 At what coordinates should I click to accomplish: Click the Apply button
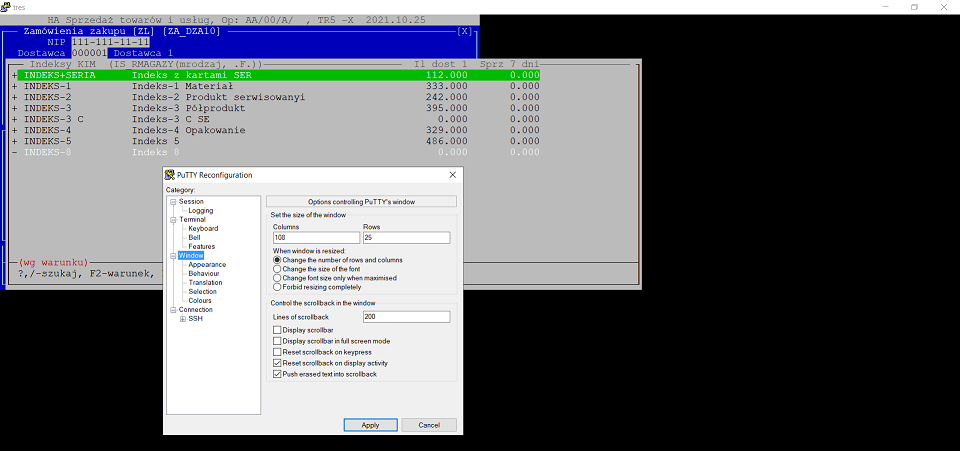(370, 425)
